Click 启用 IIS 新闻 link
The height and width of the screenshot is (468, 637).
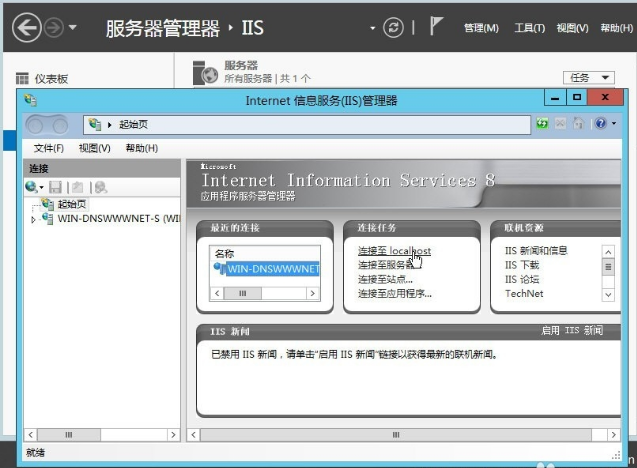pyautogui.click(x=572, y=330)
